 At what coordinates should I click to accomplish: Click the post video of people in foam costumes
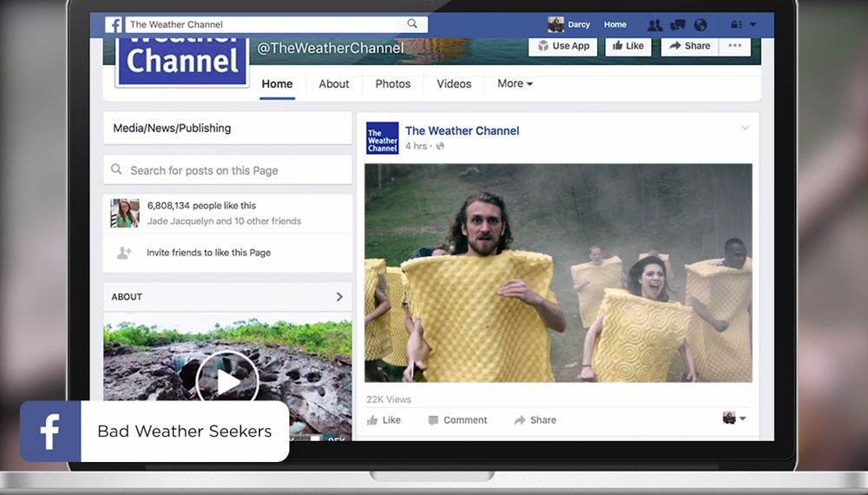tap(558, 273)
